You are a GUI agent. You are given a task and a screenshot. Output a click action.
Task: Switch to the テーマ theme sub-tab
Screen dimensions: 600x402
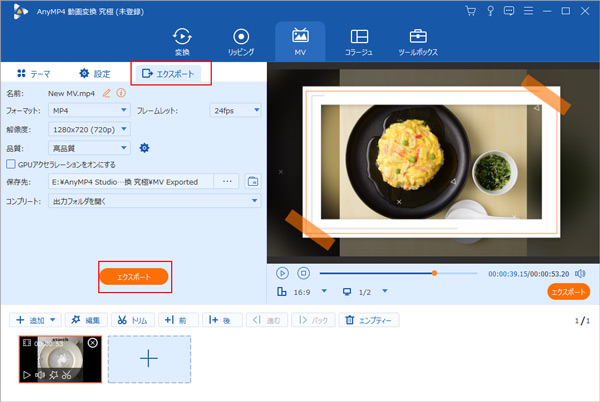tap(34, 73)
